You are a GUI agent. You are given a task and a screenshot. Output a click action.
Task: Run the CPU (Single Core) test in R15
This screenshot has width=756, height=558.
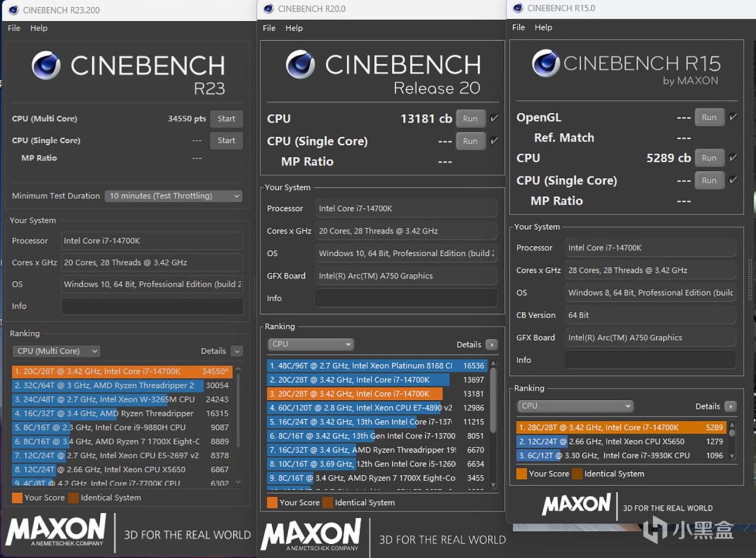tap(709, 180)
